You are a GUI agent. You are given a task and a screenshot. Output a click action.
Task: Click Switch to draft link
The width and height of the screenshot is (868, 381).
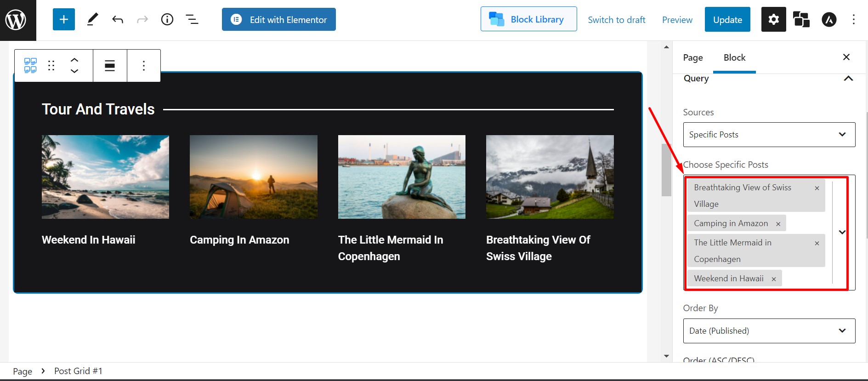coord(616,20)
